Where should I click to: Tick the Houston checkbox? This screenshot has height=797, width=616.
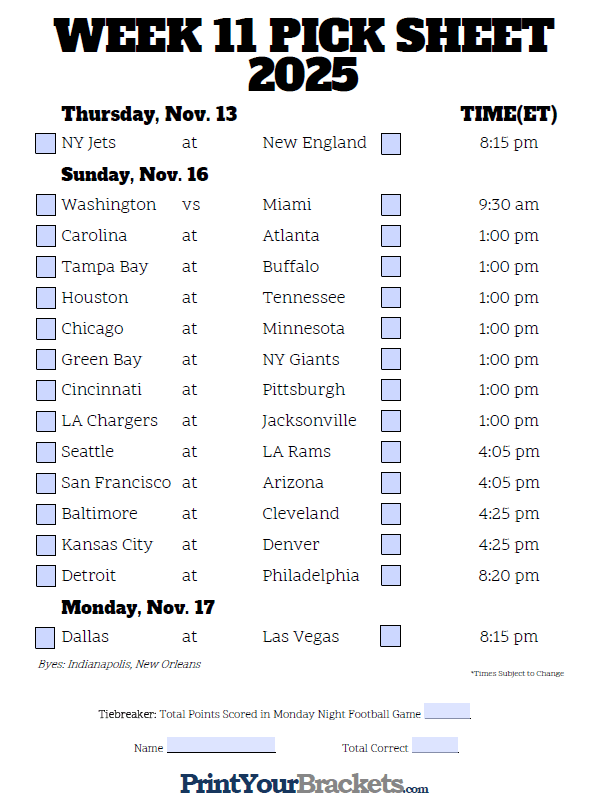tap(46, 298)
